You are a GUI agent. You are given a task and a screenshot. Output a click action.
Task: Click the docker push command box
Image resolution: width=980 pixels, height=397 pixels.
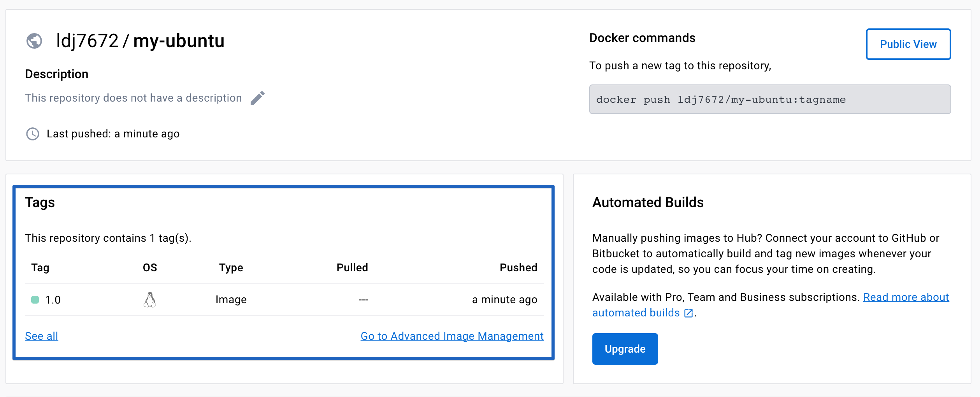(769, 100)
